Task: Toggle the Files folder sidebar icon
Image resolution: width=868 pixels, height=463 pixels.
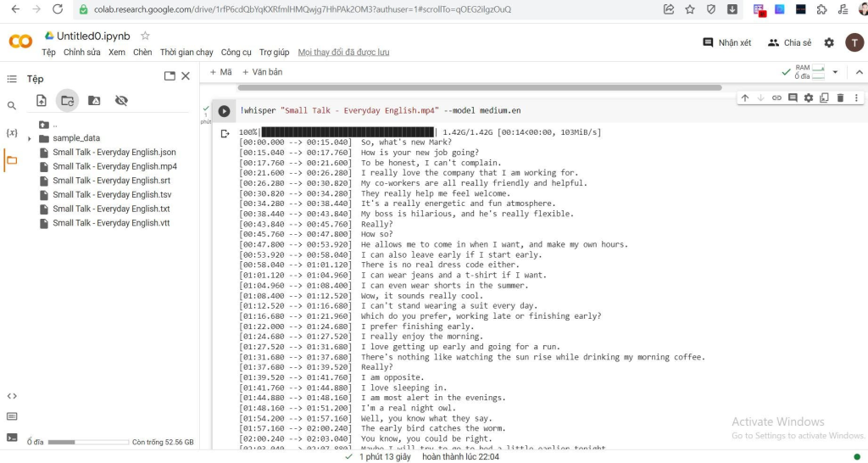Action: click(12, 160)
